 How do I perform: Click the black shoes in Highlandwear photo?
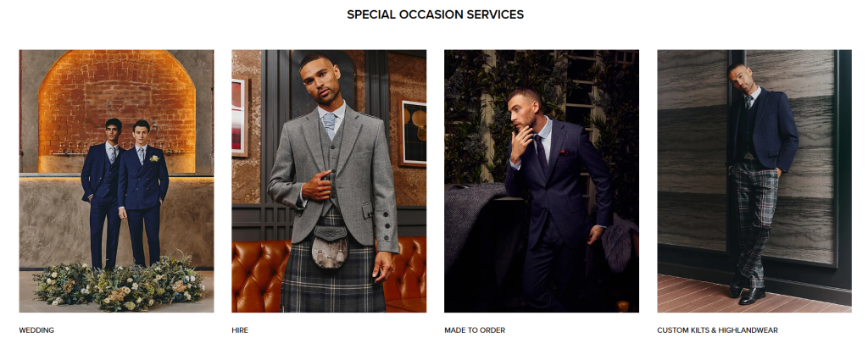[x=748, y=293]
